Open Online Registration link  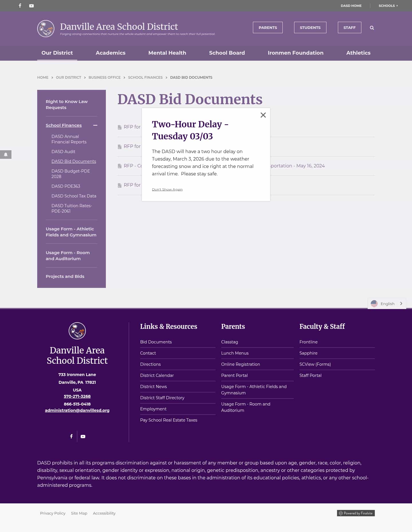(241, 364)
